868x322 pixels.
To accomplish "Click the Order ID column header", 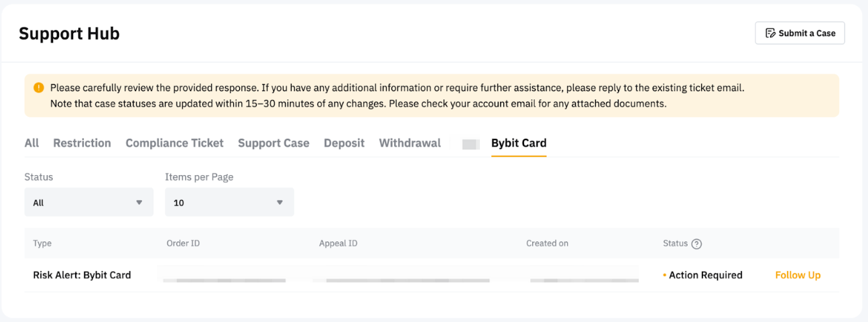I will pyautogui.click(x=183, y=244).
